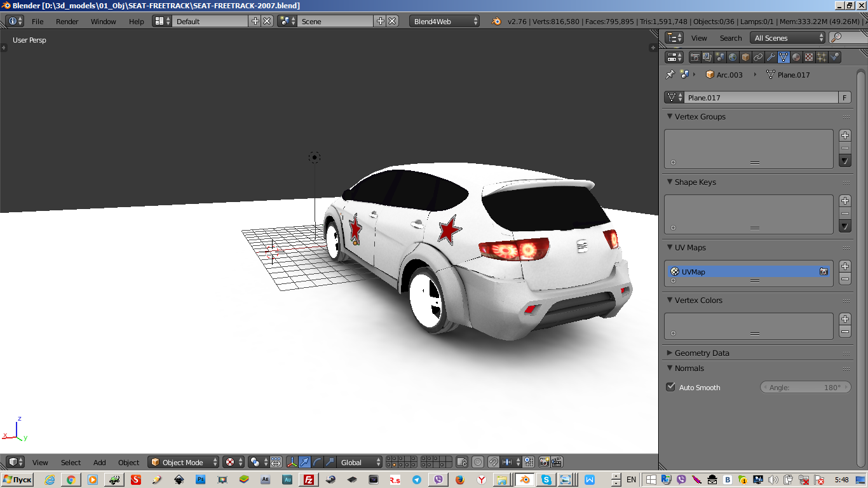Open the Modifiers wrench tab
Image resolution: width=868 pixels, height=488 pixels.
(771, 57)
